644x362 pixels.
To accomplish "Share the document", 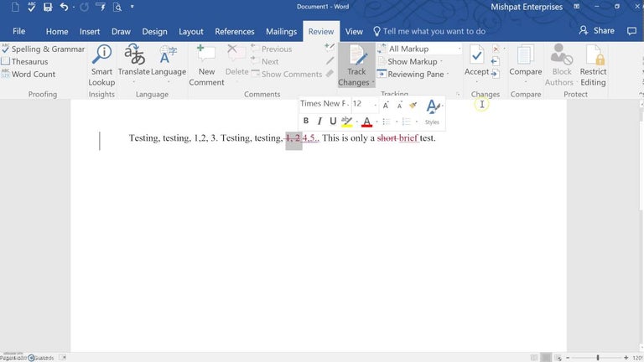I will 597,31.
